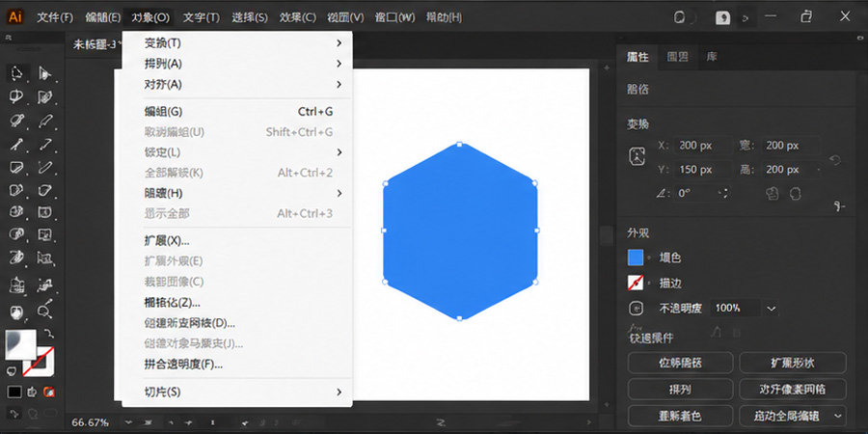Click the 位移路径 quick action button

680,364
